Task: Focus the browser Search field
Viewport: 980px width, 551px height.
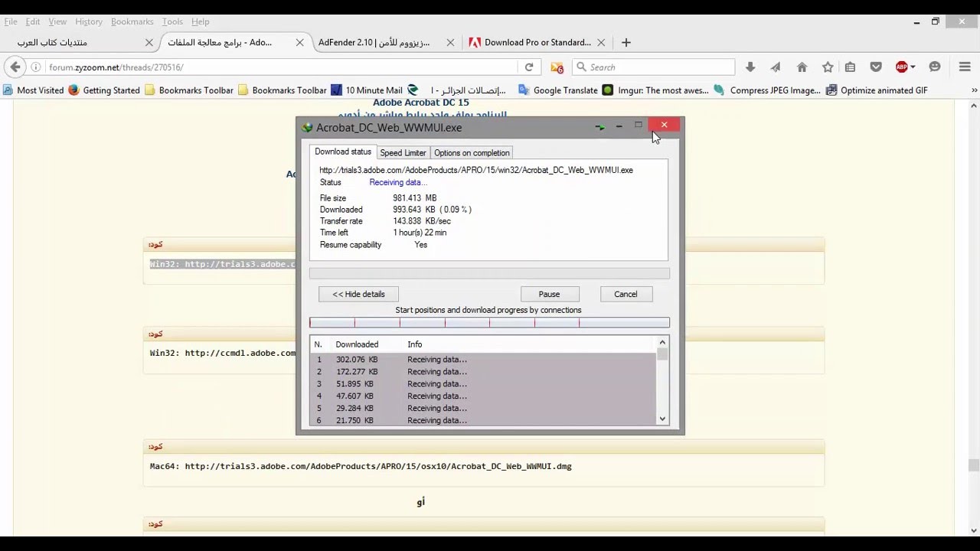Action: (x=654, y=67)
